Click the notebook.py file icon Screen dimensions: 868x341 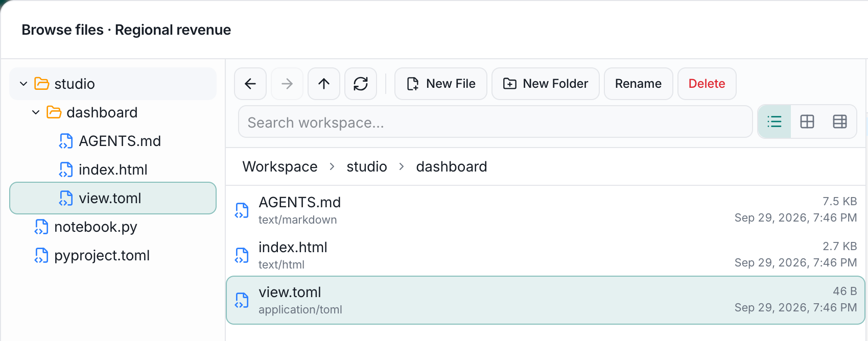(41, 227)
